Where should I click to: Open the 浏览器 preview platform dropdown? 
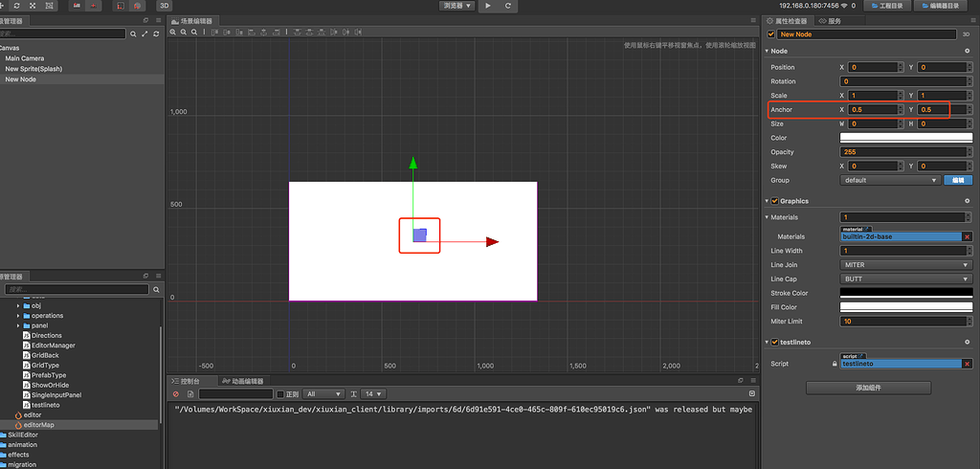[457, 6]
